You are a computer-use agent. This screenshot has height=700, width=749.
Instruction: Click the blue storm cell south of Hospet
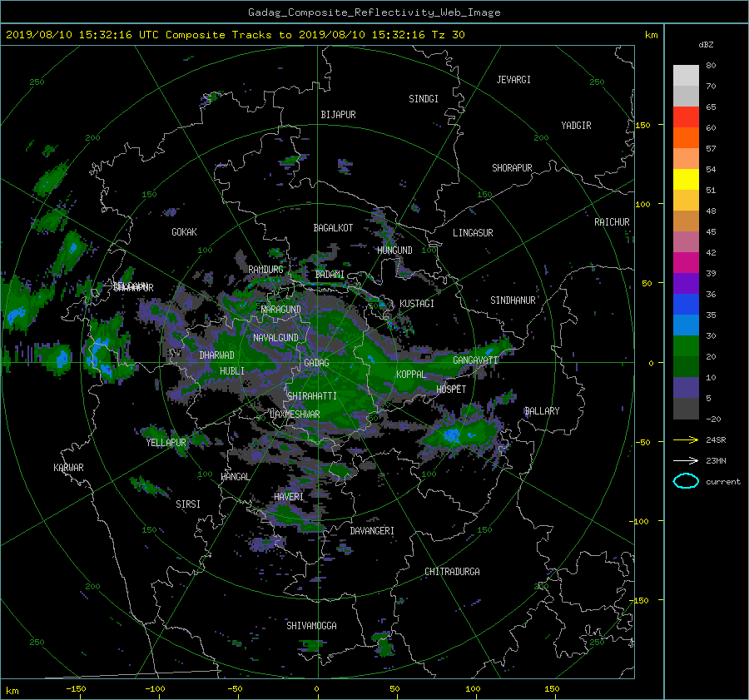(451, 435)
